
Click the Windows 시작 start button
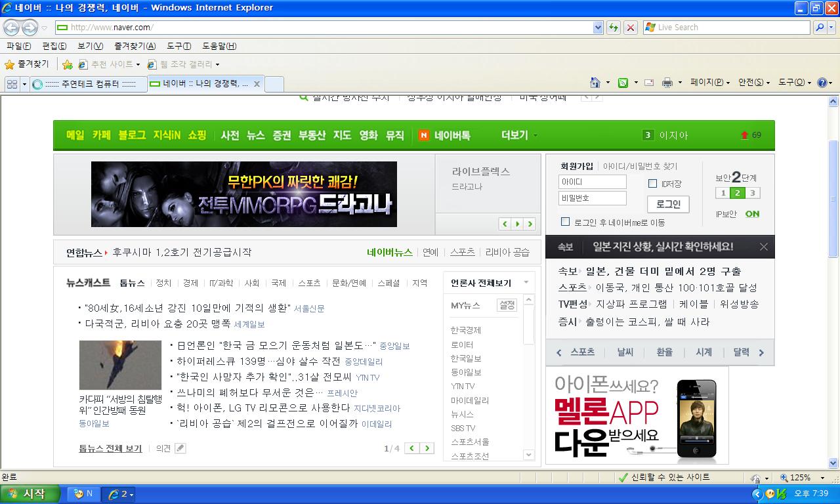click(x=30, y=493)
